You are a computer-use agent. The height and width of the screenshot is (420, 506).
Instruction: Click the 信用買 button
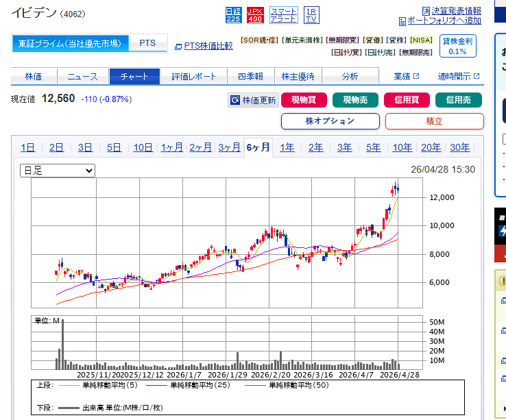tap(407, 100)
